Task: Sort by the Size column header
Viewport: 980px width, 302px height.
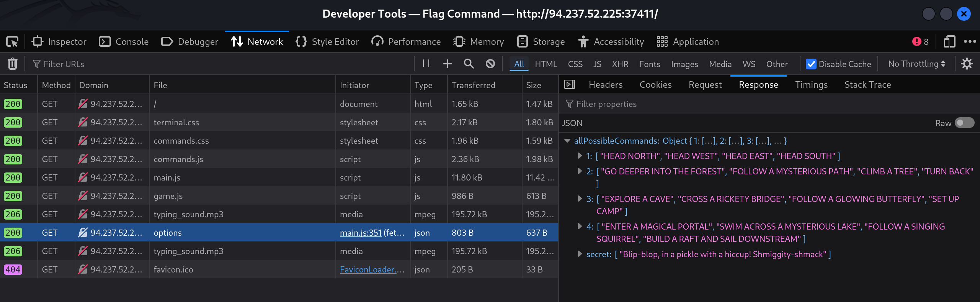Action: coord(540,85)
